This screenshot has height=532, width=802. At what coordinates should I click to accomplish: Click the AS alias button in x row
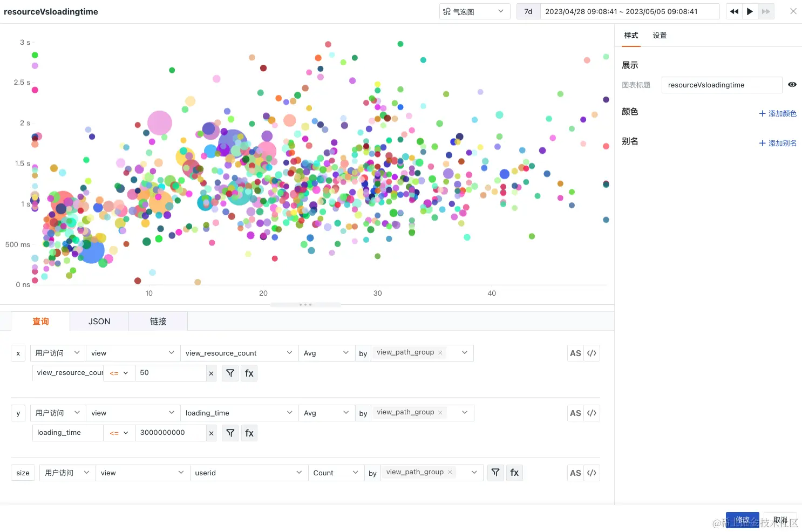coord(575,353)
